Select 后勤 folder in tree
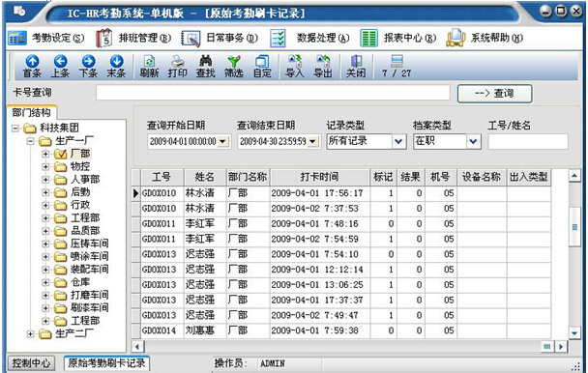The width and height of the screenshot is (588, 373). (x=73, y=192)
